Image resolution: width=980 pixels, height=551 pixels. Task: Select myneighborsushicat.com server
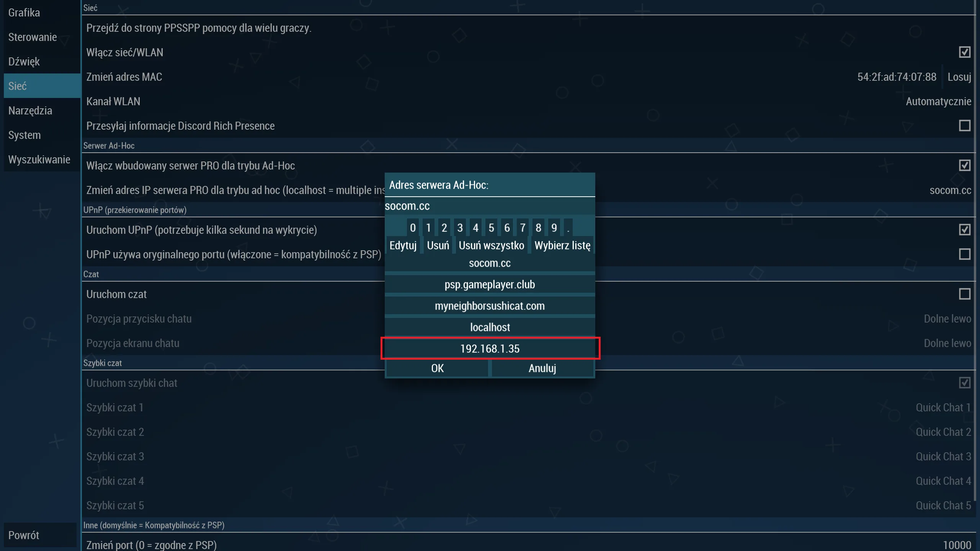(x=489, y=305)
